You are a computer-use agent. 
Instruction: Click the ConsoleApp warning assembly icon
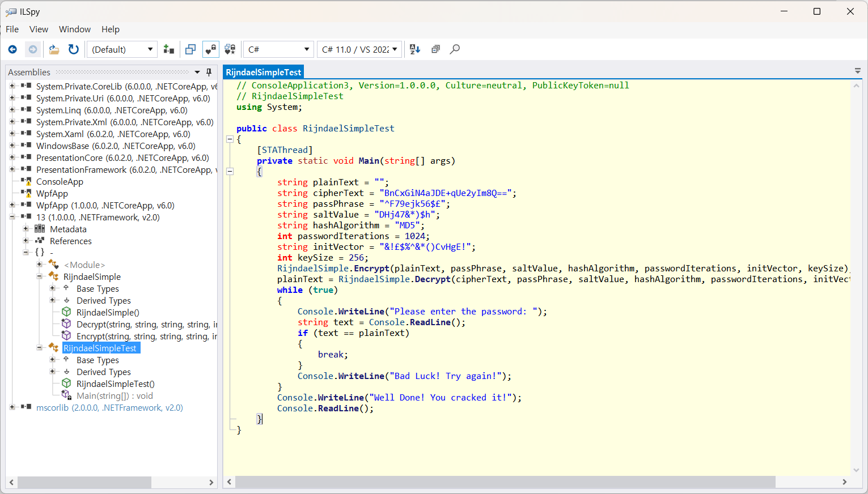pos(26,182)
